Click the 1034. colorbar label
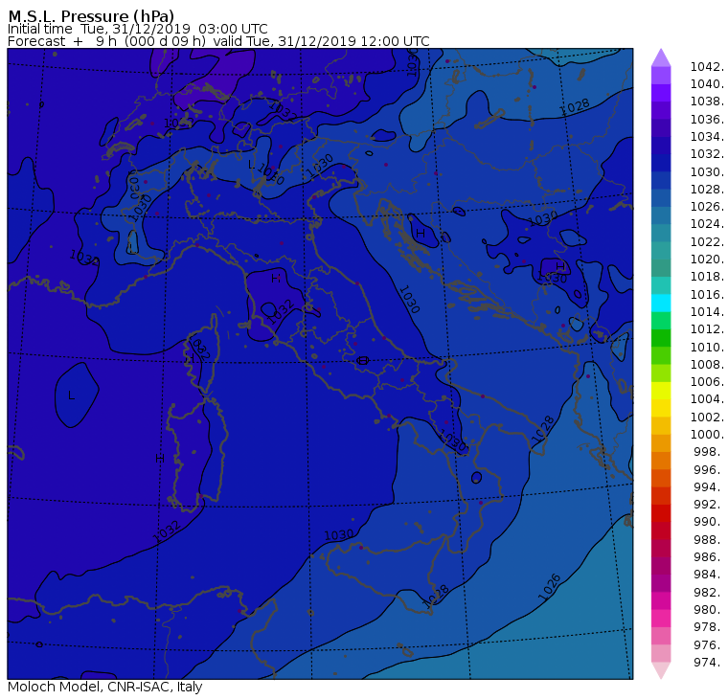This screenshot has width=728, height=700. tap(707, 137)
